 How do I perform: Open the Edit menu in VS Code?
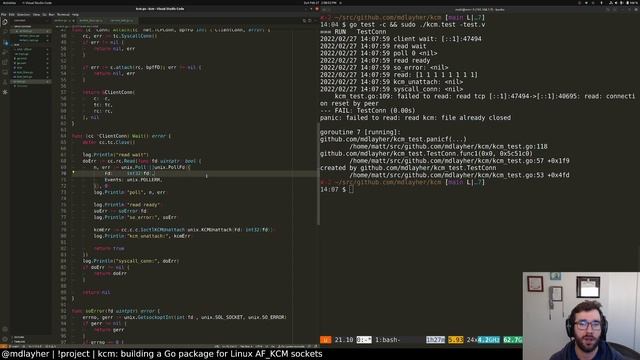[11, 14]
